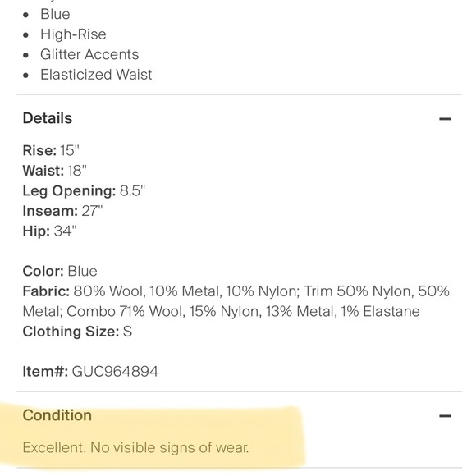The image size is (476, 476).
Task: Click the Hip 34" measurement line
Action: 50,231
